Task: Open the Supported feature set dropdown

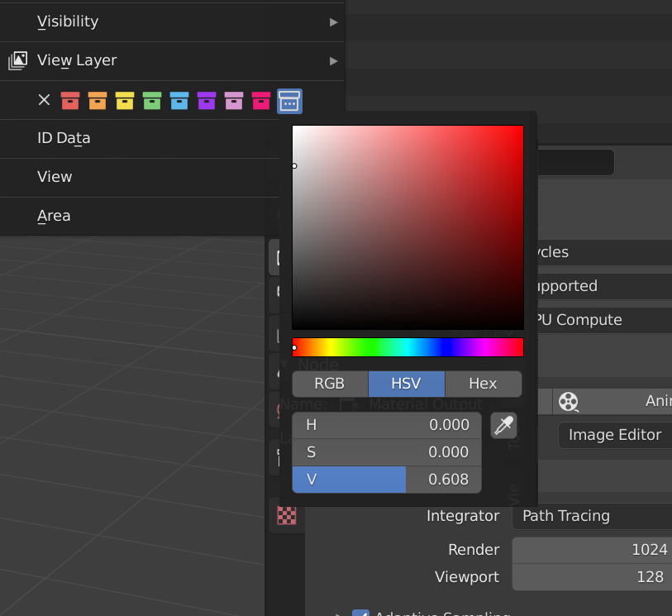Action: tap(604, 286)
